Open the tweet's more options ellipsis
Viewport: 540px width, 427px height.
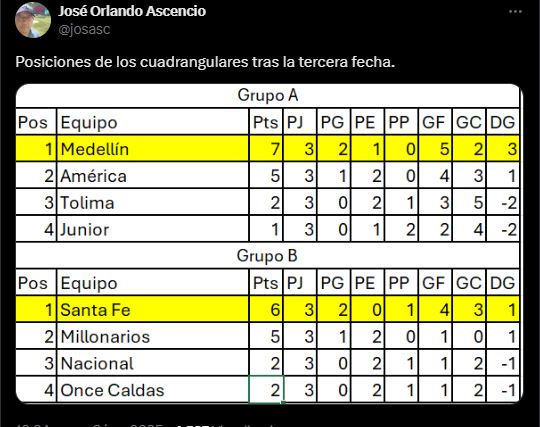click(x=515, y=12)
